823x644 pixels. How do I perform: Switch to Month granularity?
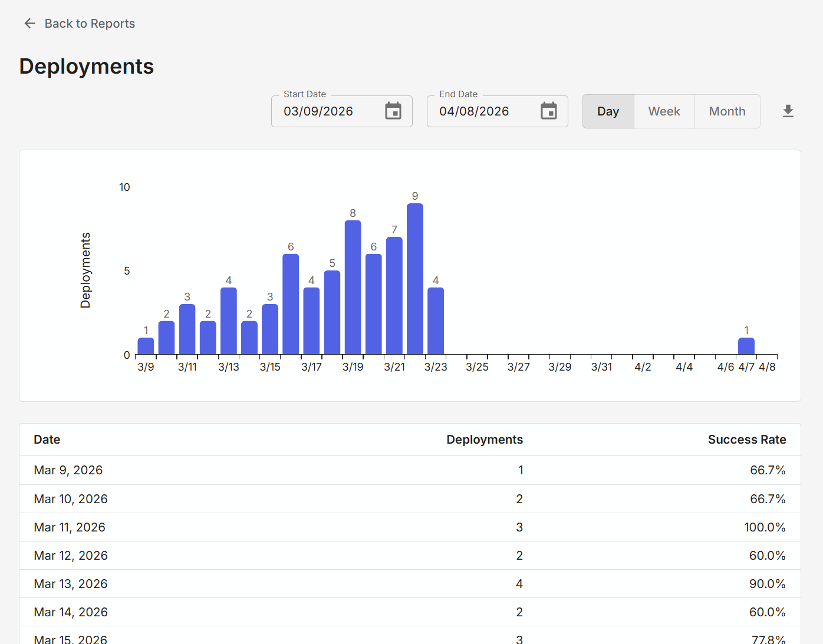(x=727, y=111)
